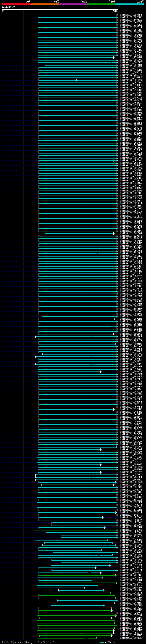This screenshot has width=146, height=644.
Task: Select hit label UniRef100_Q93140
Action: [x=131, y=417]
